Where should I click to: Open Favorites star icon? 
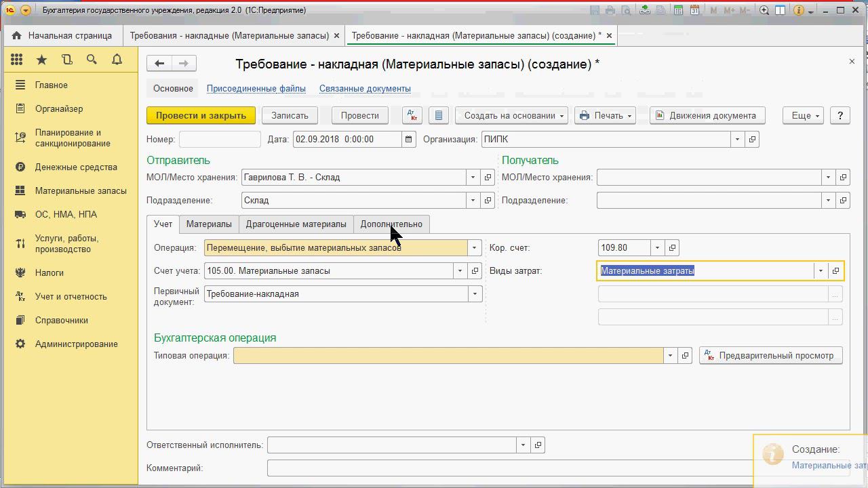41,60
